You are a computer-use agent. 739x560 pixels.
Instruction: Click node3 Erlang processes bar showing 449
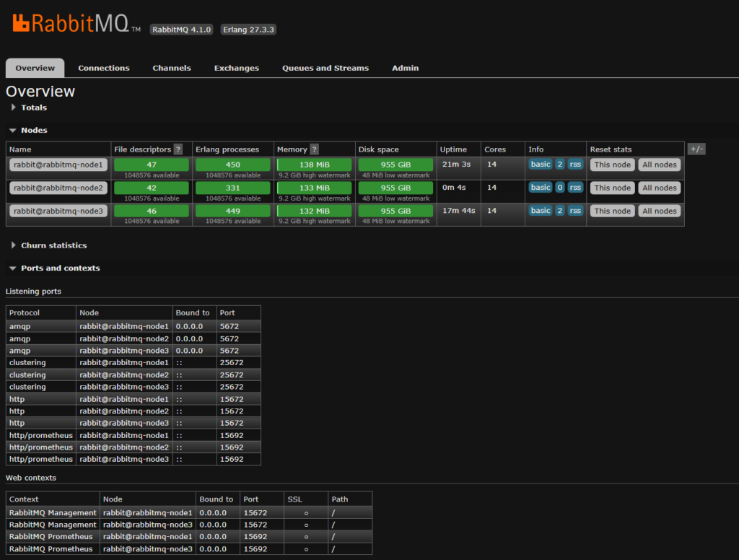[x=233, y=211]
